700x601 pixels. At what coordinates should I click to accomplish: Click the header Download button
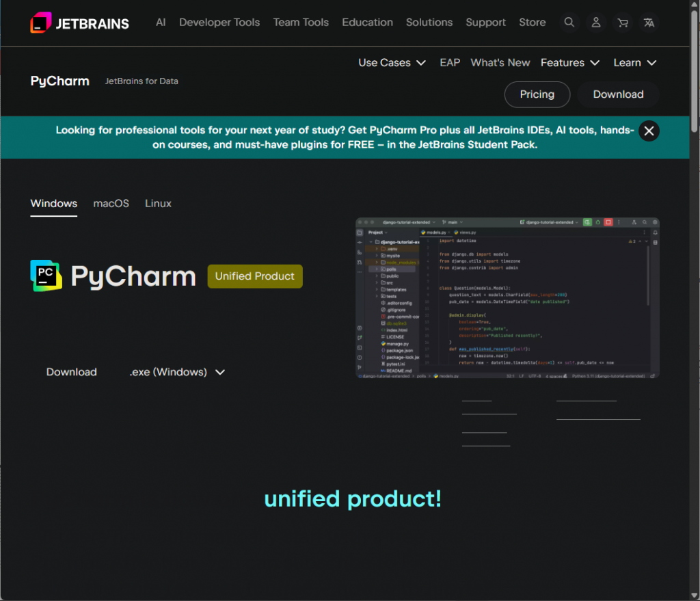tap(618, 94)
